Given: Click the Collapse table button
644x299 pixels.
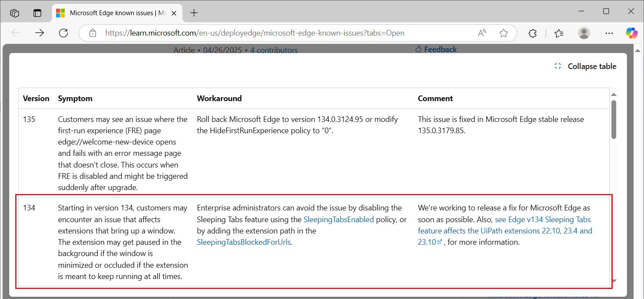Looking at the screenshot, I should click(585, 66).
